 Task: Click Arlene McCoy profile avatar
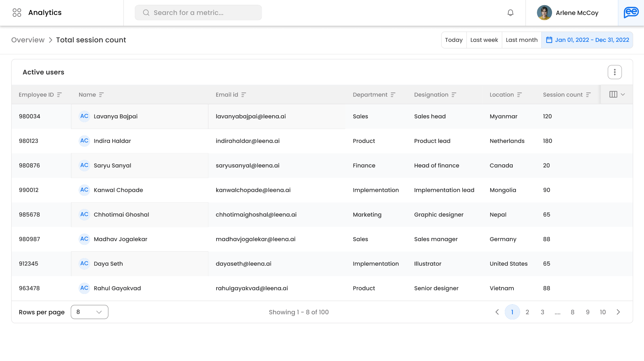click(544, 13)
